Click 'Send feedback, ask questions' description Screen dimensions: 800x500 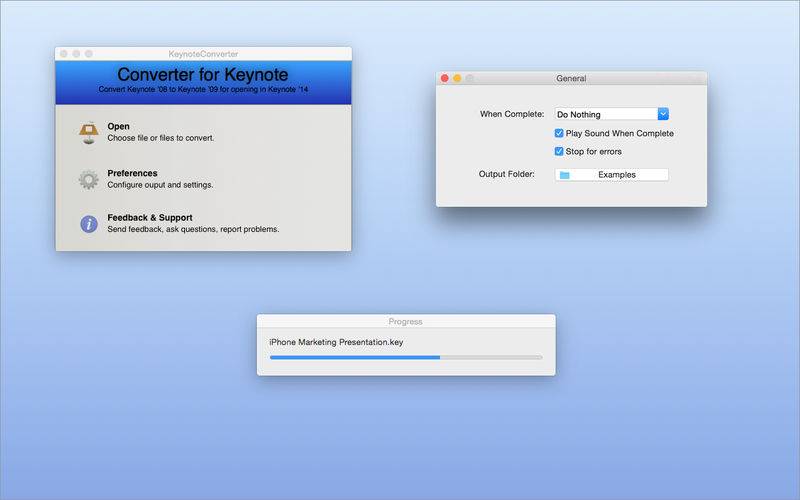(193, 229)
